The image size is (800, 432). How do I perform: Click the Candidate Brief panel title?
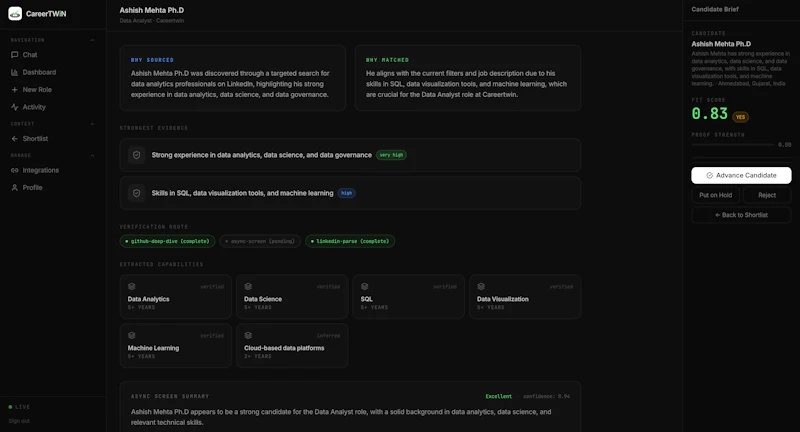tap(715, 9)
